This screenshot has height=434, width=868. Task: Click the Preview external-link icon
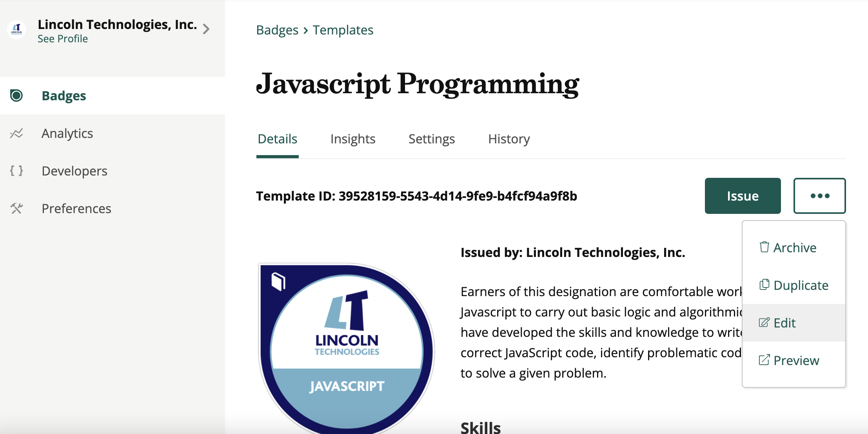point(764,360)
